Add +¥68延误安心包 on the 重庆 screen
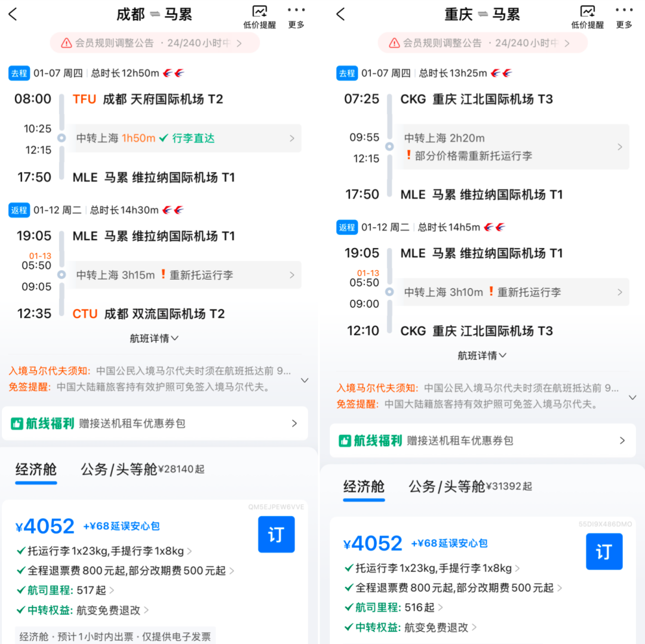This screenshot has height=644, width=645. [x=449, y=544]
